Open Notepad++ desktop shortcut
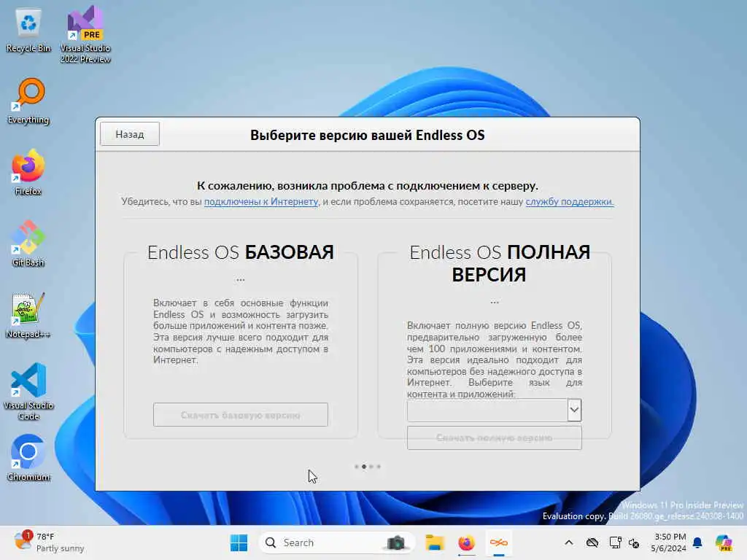Viewport: 747px width, 560px height. 28,315
